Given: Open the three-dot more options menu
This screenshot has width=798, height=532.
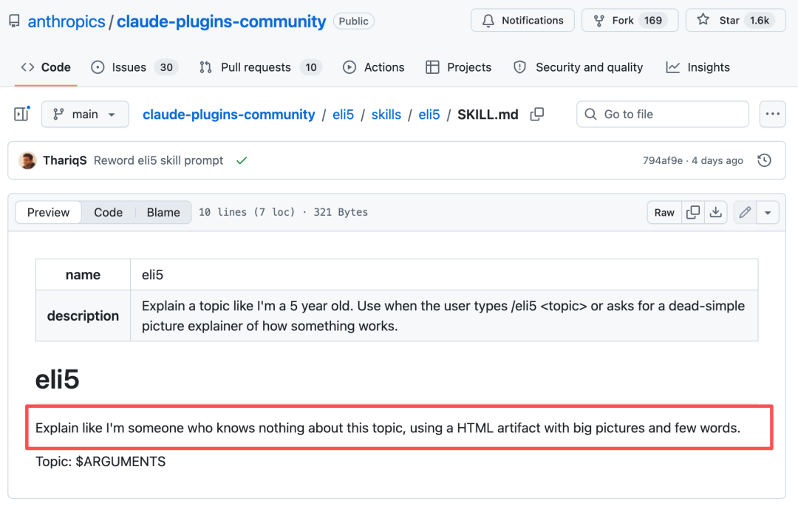Looking at the screenshot, I should coord(773,114).
